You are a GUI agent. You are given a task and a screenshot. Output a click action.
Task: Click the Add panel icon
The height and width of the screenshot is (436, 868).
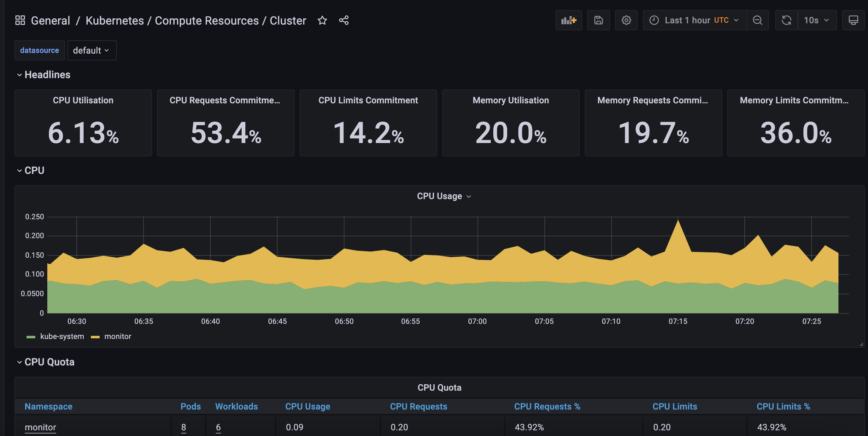coord(568,20)
